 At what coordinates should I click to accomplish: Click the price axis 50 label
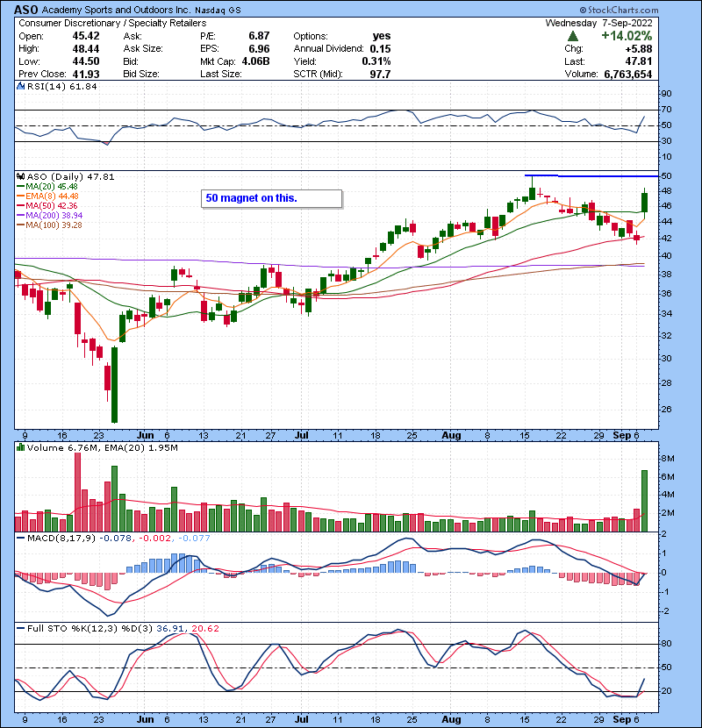point(666,176)
